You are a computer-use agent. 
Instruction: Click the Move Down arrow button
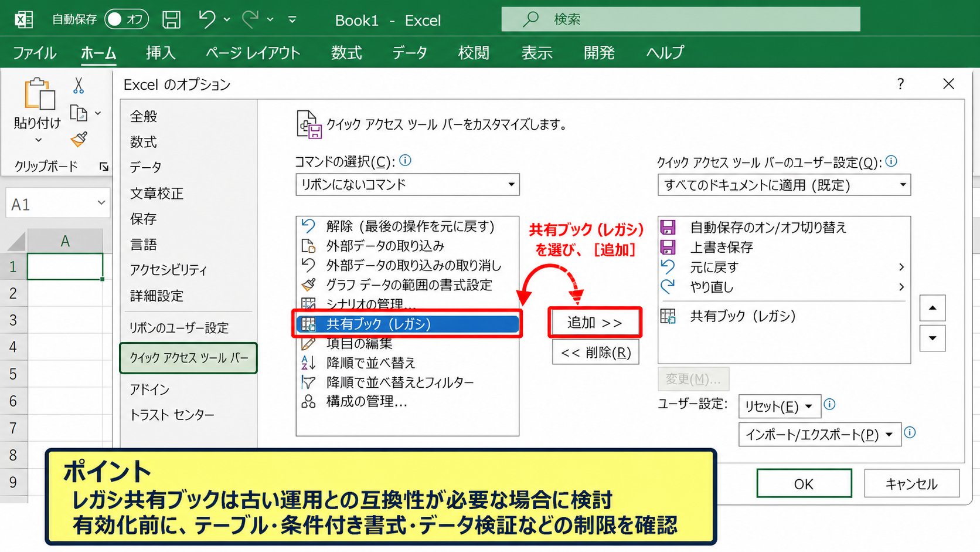(933, 338)
